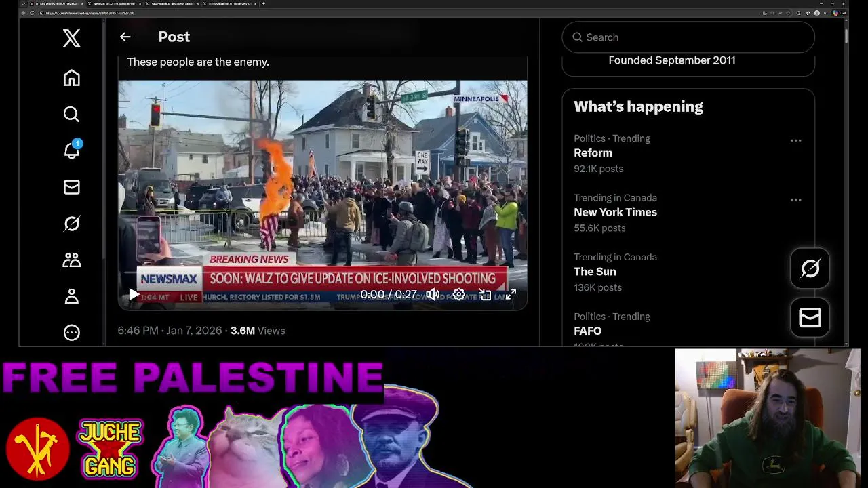Click the "Post" heading
The width and height of the screenshot is (868, 488).
pos(174,37)
